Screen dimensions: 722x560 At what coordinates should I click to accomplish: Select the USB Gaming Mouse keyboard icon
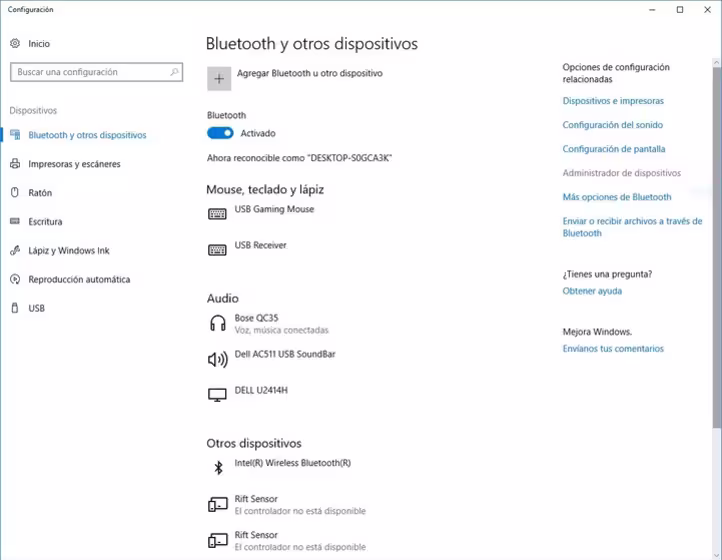coord(217,214)
